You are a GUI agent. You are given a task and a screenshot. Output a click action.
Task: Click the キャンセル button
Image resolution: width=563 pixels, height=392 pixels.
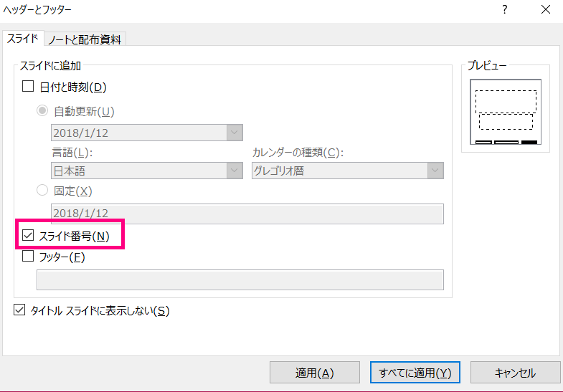tap(515, 373)
